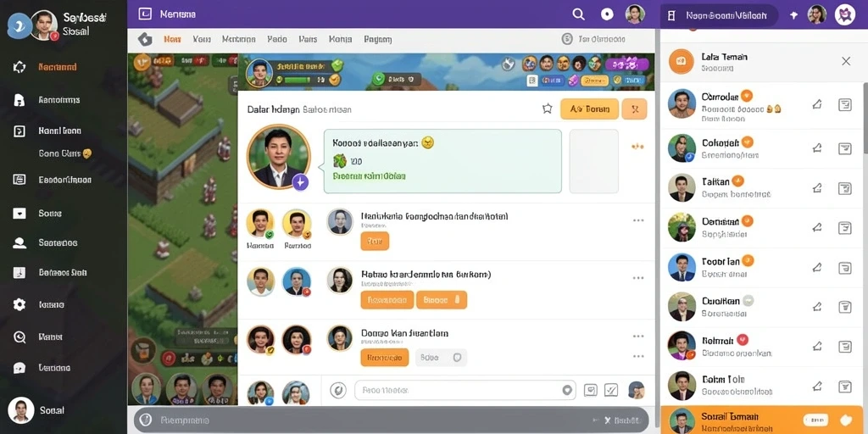Open orange dots menu beside the green message bubble

tap(637, 147)
